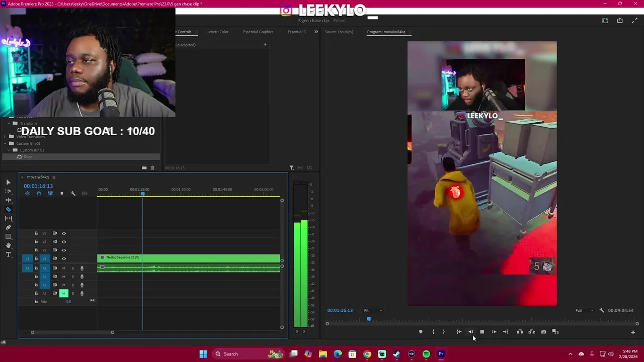Click the Extract button
This screenshot has height=362, width=644.
[531, 332]
